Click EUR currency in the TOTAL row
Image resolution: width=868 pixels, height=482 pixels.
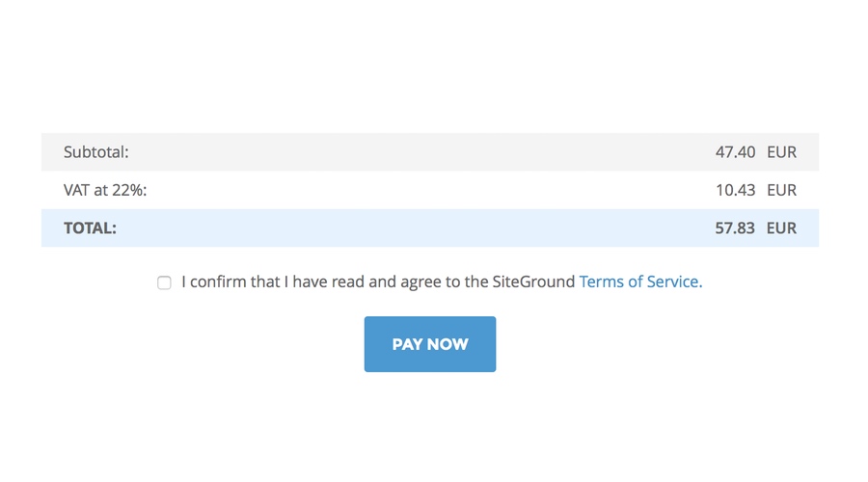[x=781, y=228]
